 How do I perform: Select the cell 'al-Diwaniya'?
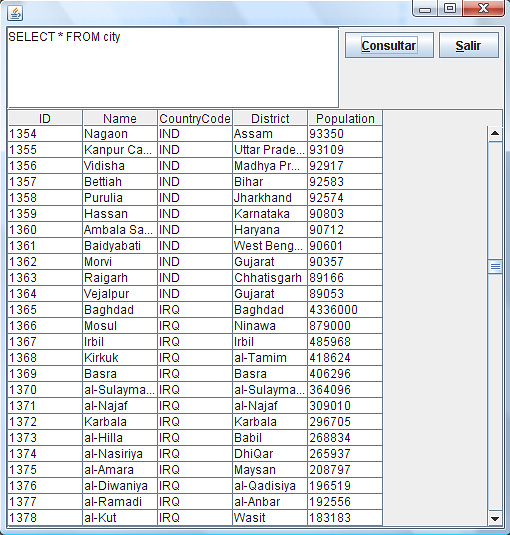(x=120, y=486)
